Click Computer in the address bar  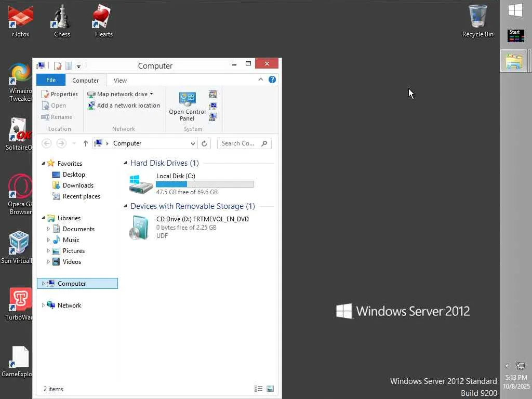pyautogui.click(x=127, y=143)
